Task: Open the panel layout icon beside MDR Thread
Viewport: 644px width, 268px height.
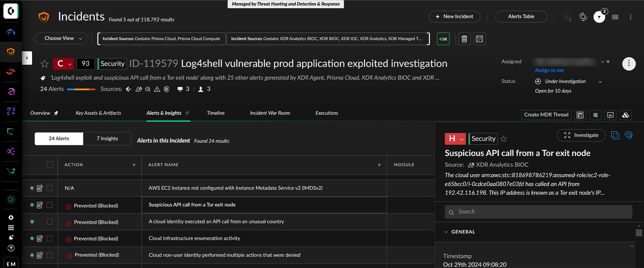Action: point(580,115)
